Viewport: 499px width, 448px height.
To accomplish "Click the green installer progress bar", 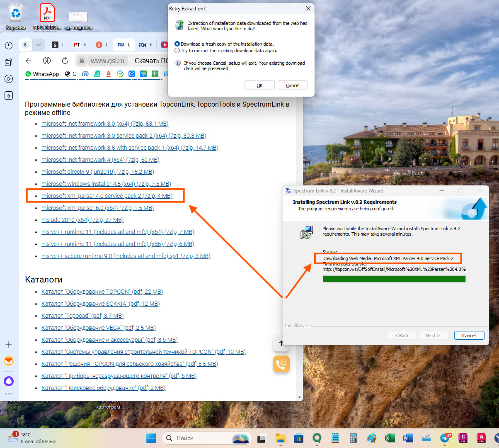I will point(394,279).
